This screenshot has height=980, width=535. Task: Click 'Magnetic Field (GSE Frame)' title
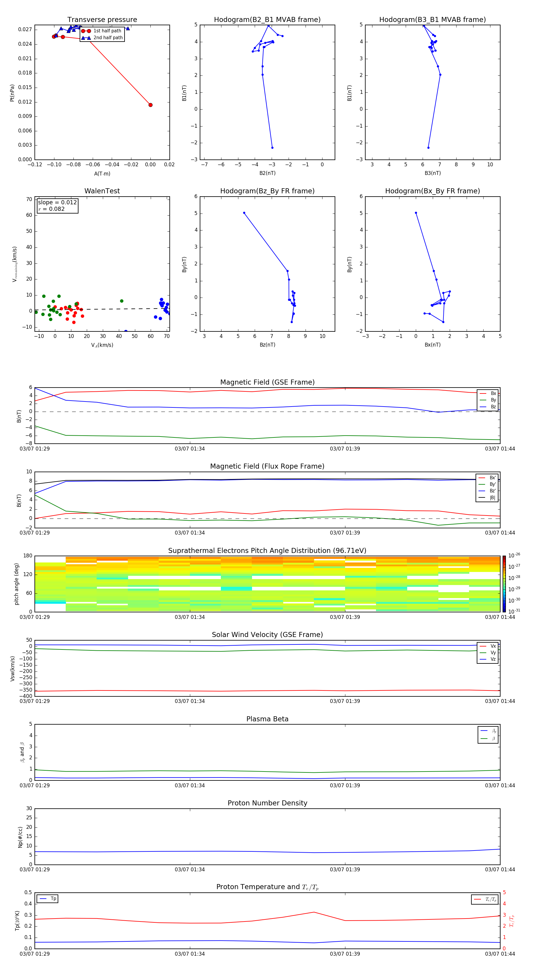[x=267, y=382]
